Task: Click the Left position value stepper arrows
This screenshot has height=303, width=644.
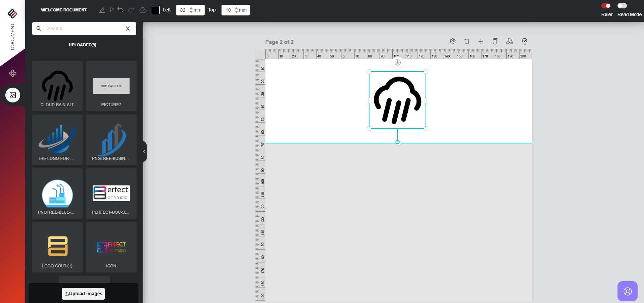Action: [191, 10]
